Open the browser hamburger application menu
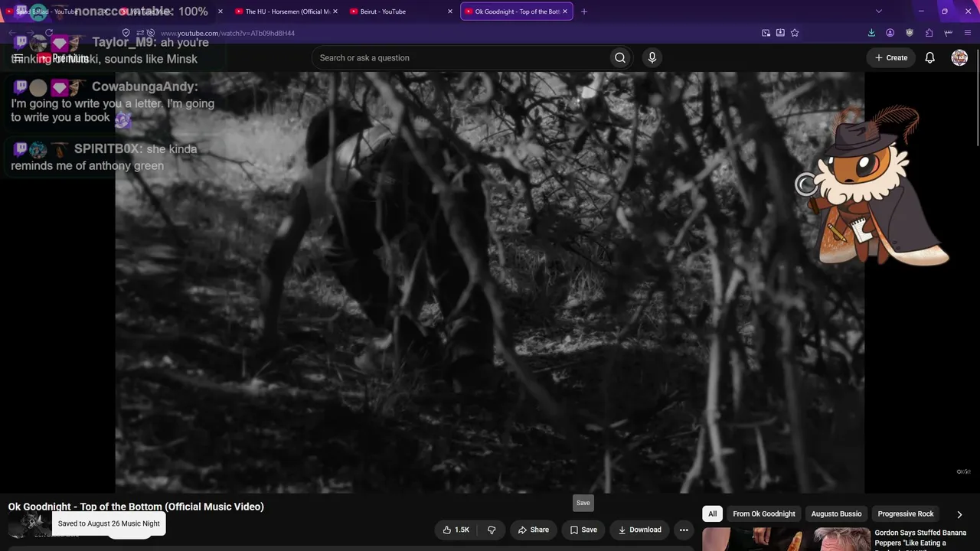The height and width of the screenshot is (551, 980). click(x=969, y=33)
